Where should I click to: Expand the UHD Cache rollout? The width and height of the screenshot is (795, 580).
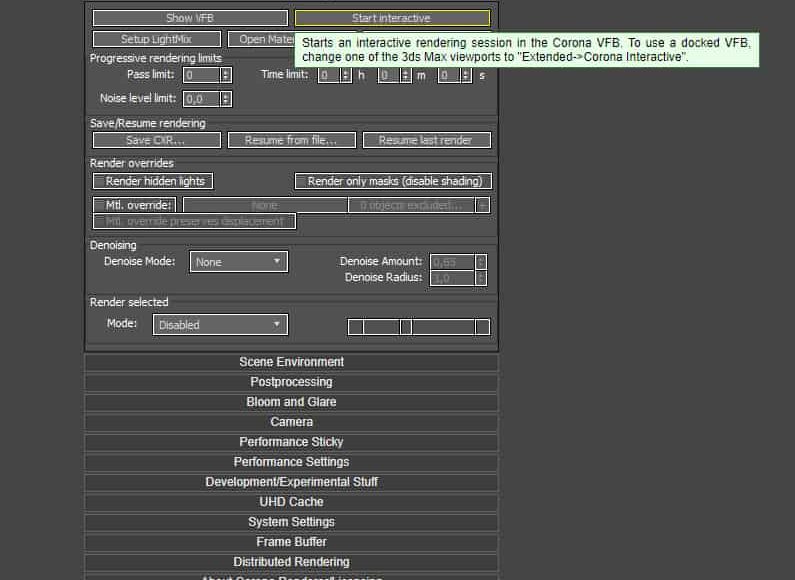coord(291,502)
